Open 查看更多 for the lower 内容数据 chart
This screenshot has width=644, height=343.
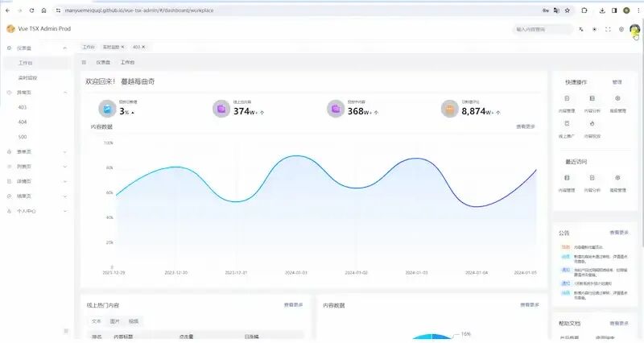[530, 305]
